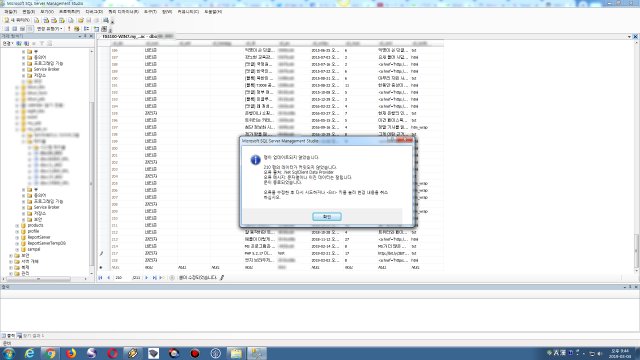Expand the ReportServer database node
Viewport: 640px width, 360px height.
pyautogui.click(x=17, y=237)
